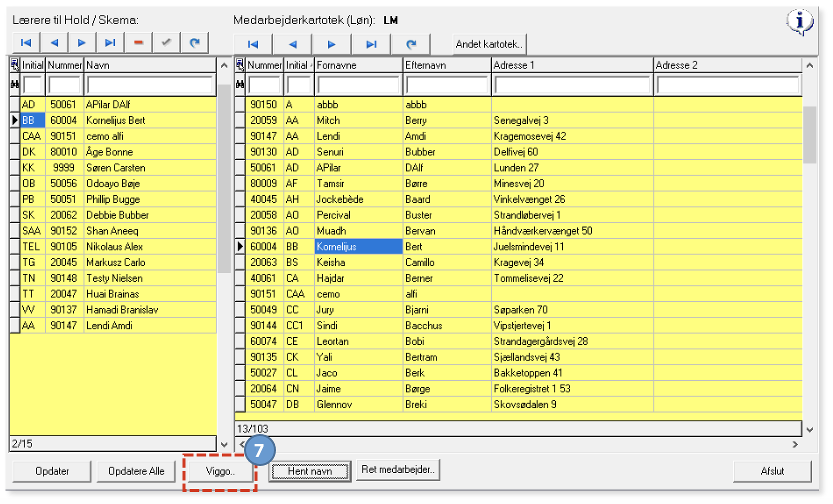Viewport: 833px width, 504px height.
Task: Click binoculars search icon in teacher list
Action: [x=14, y=84]
